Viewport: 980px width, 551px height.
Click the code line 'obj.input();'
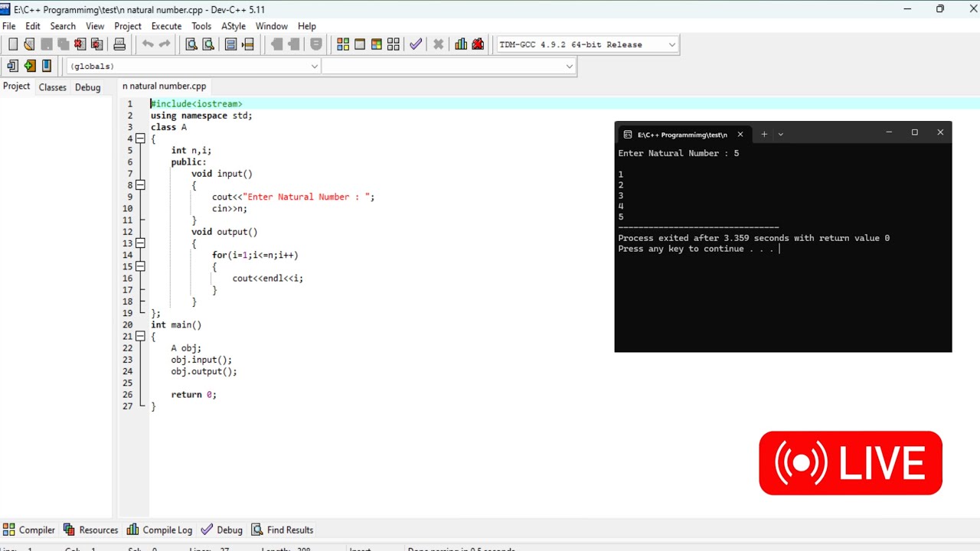[201, 360]
